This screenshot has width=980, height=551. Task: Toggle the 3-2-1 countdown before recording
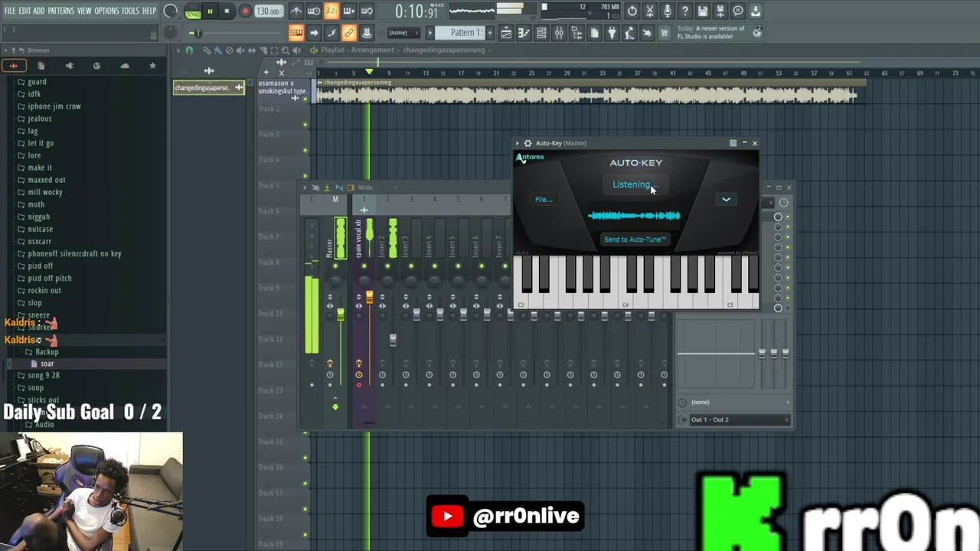point(332,11)
